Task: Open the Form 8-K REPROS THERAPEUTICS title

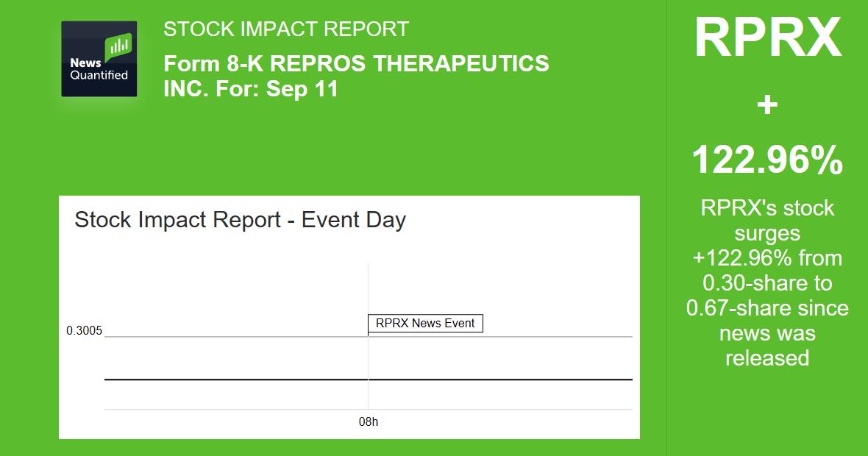Action: pos(356,63)
